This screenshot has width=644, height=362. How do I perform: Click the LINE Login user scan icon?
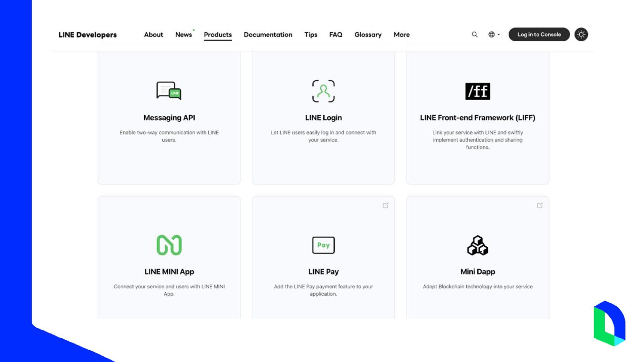point(323,91)
